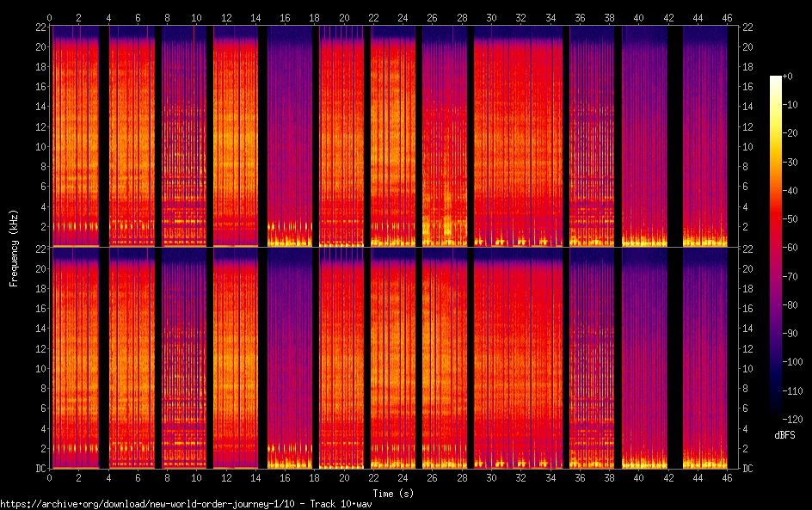This screenshot has height=510, width=812.
Task: Click the "dBFS" label under the color scale
Action: [784, 436]
